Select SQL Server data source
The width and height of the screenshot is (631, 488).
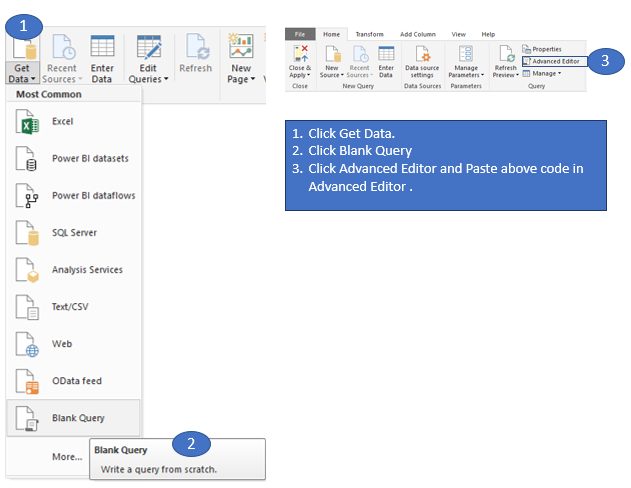coord(73,233)
